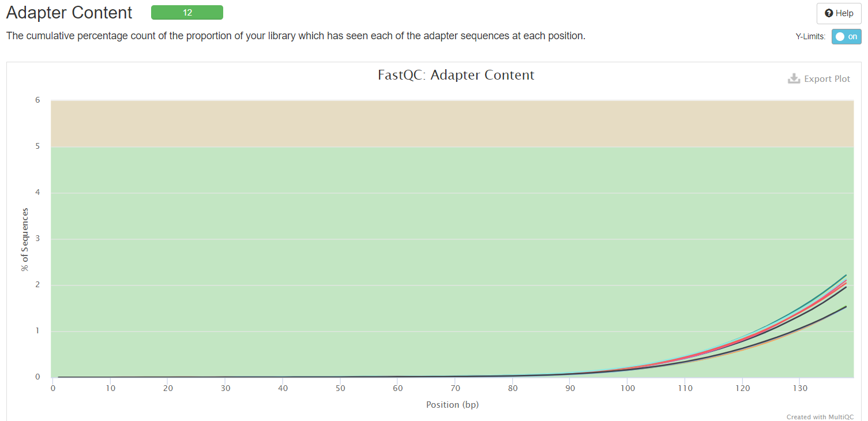
Task: Click the white knob of the Y-Limits switch
Action: (x=841, y=36)
